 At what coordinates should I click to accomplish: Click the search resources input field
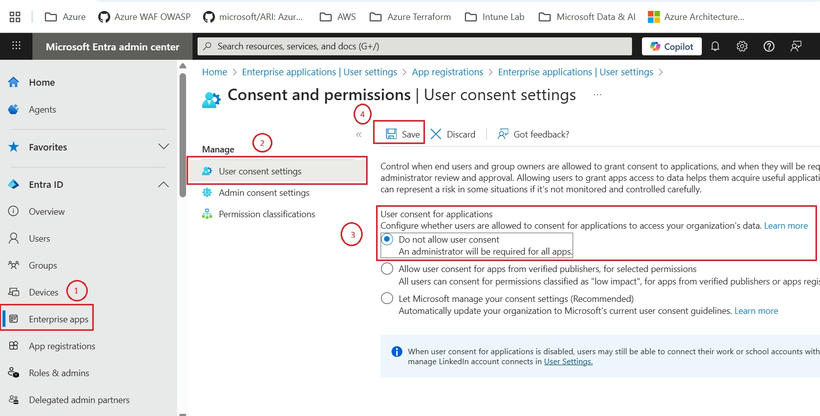pos(415,47)
